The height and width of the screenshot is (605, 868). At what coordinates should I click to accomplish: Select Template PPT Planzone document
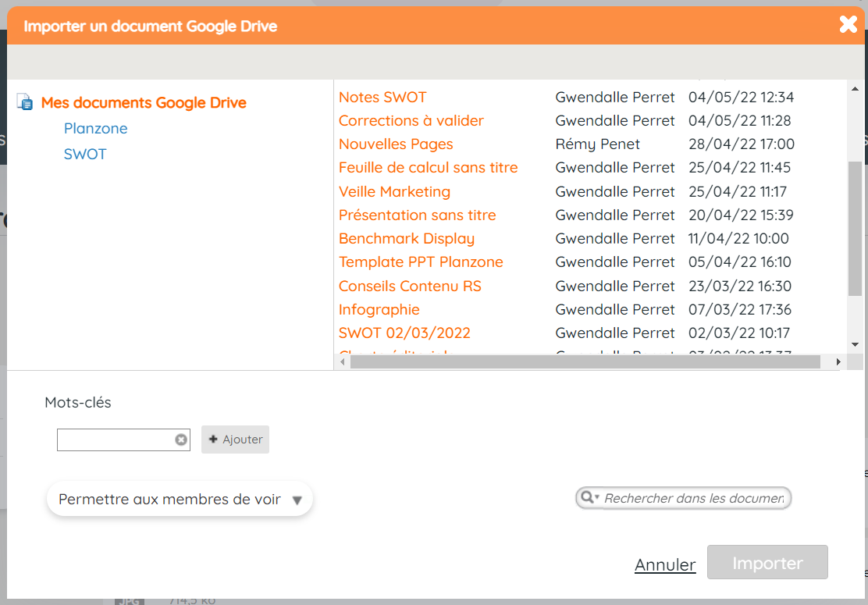point(421,262)
